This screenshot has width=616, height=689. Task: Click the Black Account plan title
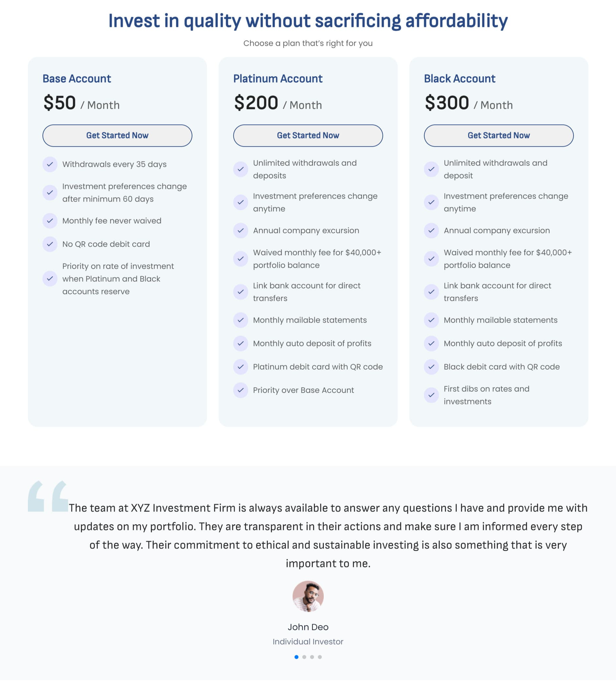(459, 79)
